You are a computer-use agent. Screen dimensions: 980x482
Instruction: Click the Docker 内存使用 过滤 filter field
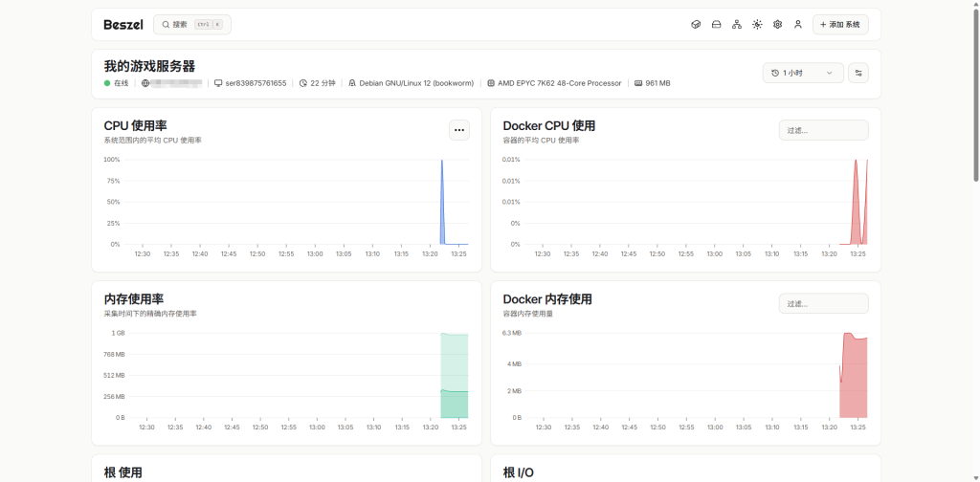pyautogui.click(x=823, y=303)
